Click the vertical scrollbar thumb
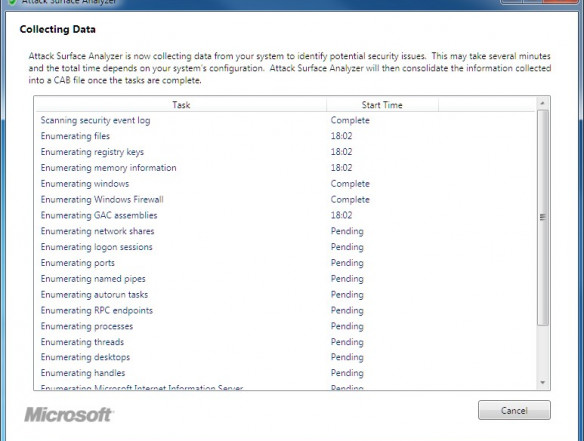 pyautogui.click(x=542, y=218)
